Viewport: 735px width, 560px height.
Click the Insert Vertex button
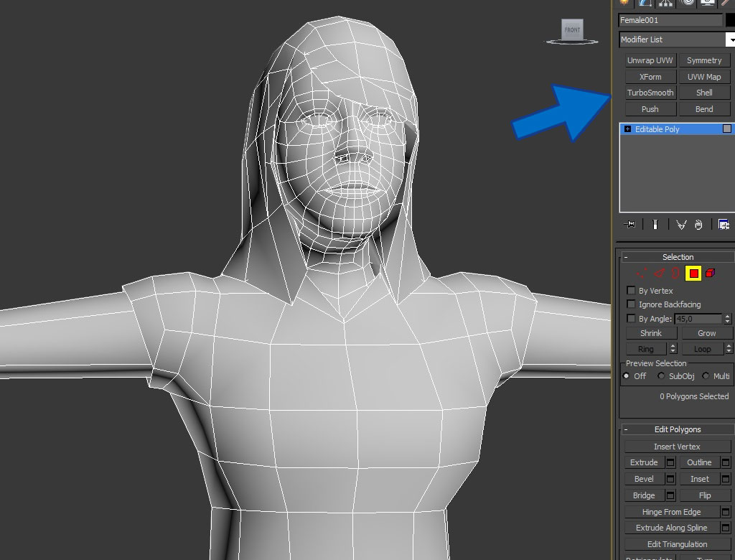pos(677,447)
